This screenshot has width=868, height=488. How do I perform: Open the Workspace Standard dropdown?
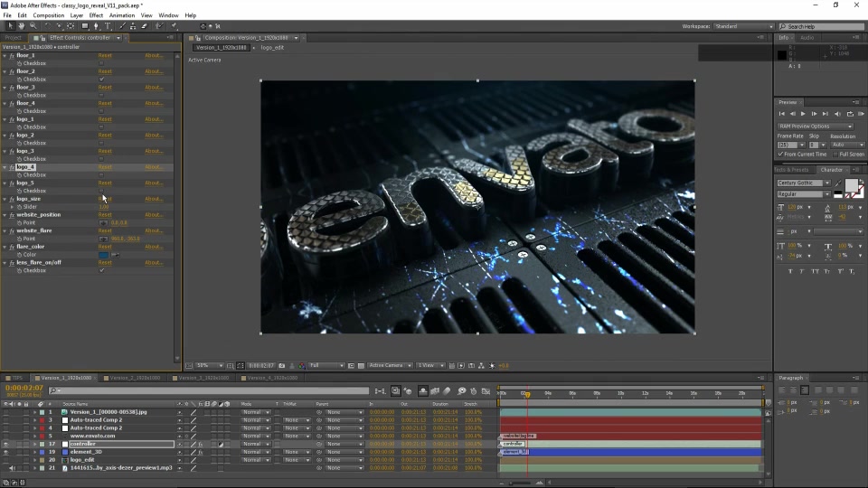[x=743, y=26]
